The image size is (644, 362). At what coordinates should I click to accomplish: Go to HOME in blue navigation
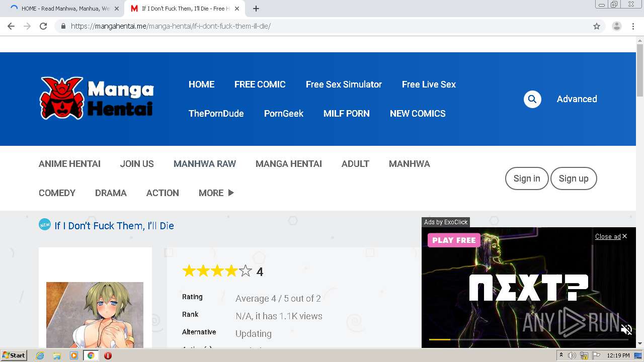(201, 84)
